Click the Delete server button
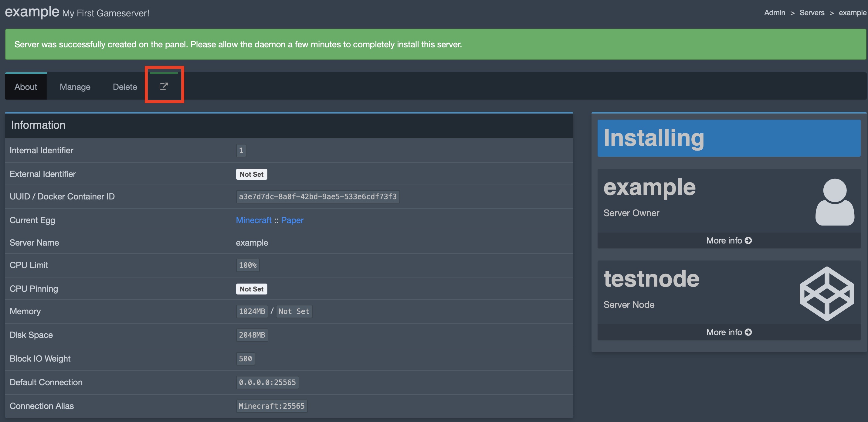Screen dimensions: 868x422 pos(124,86)
